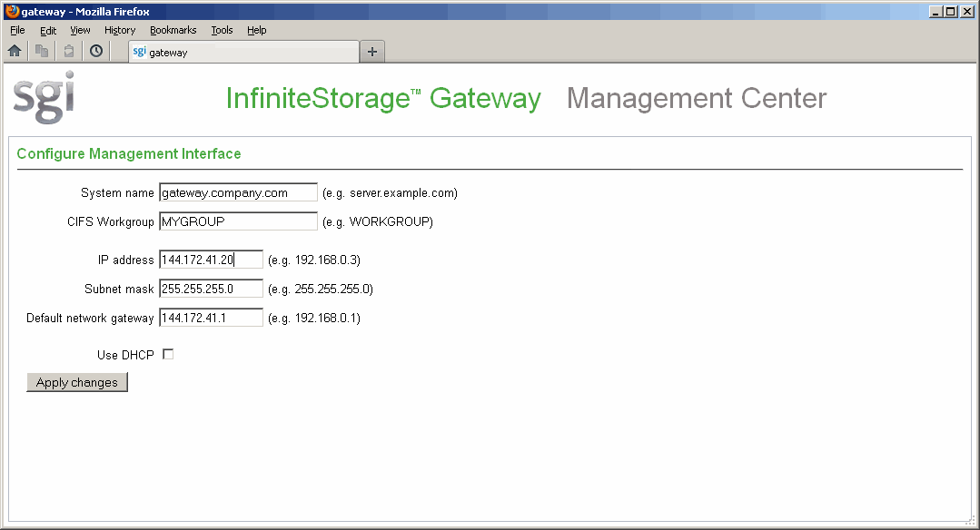
Task: Open the Edit menu
Action: pos(48,30)
